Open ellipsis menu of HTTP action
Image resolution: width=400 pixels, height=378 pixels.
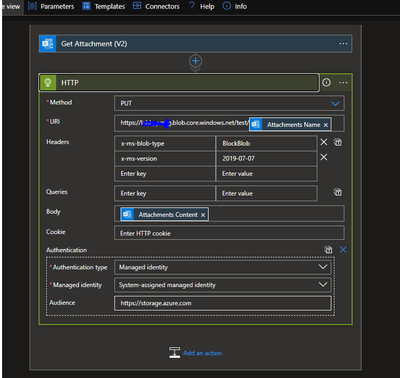coord(343,82)
